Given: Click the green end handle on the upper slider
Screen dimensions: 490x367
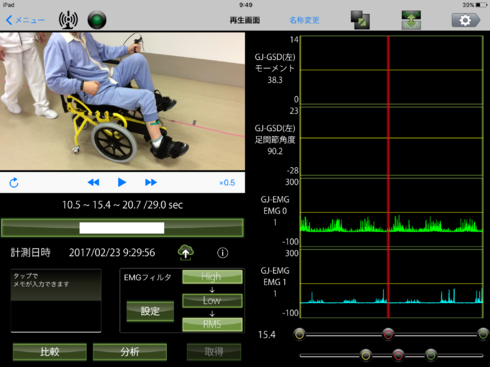Looking at the screenshot, I should coord(483,334).
